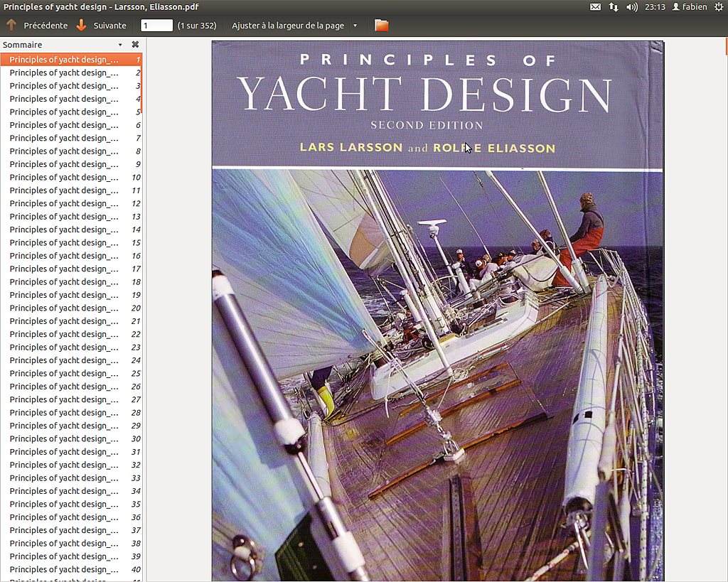The height and width of the screenshot is (582, 728).
Task: Select outline entry for page 5
Action: [72, 112]
